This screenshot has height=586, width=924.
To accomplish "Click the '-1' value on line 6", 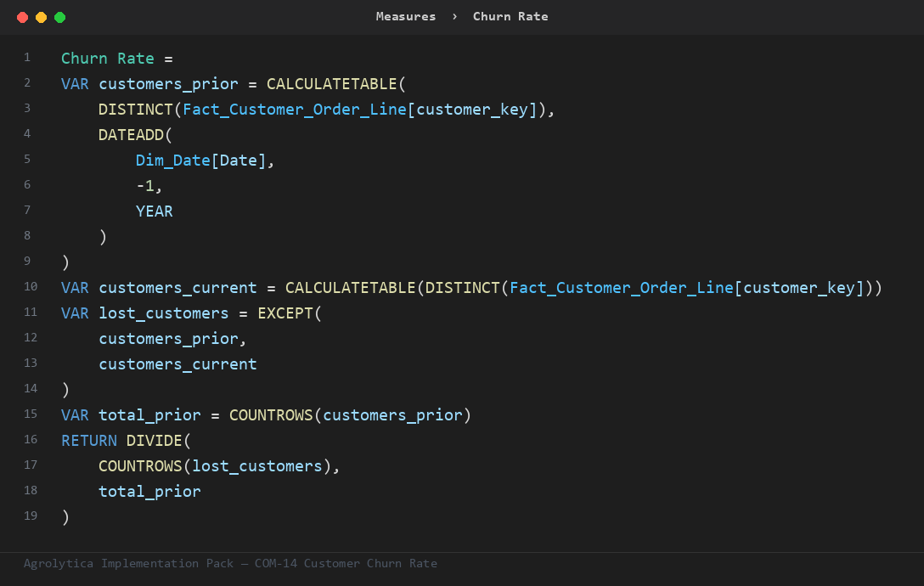I will 145,186.
